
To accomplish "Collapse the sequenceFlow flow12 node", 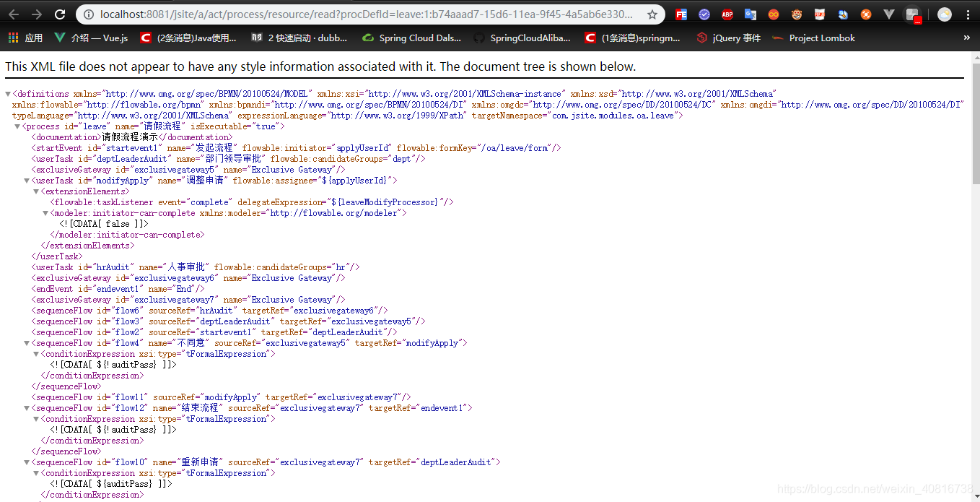I will coord(27,408).
